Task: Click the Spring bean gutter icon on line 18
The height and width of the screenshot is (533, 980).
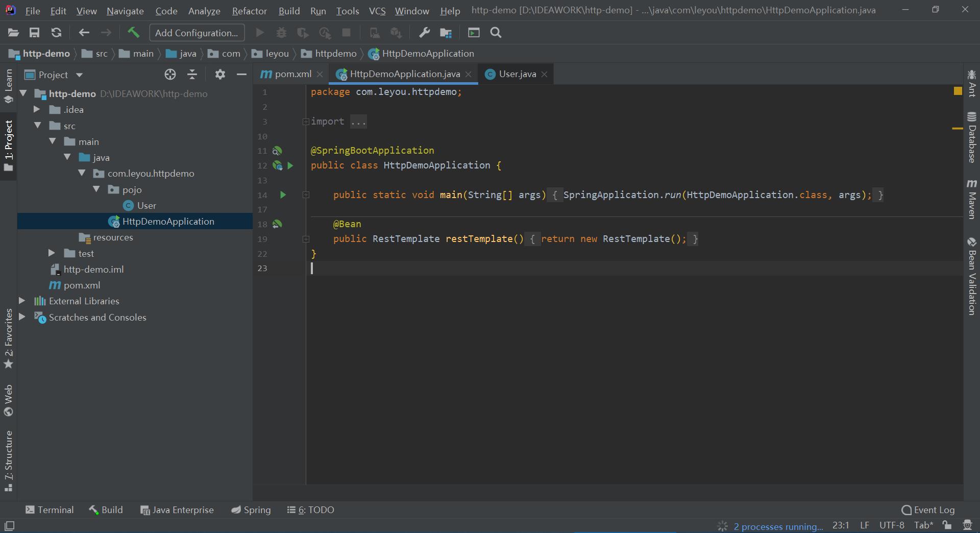Action: [277, 224]
